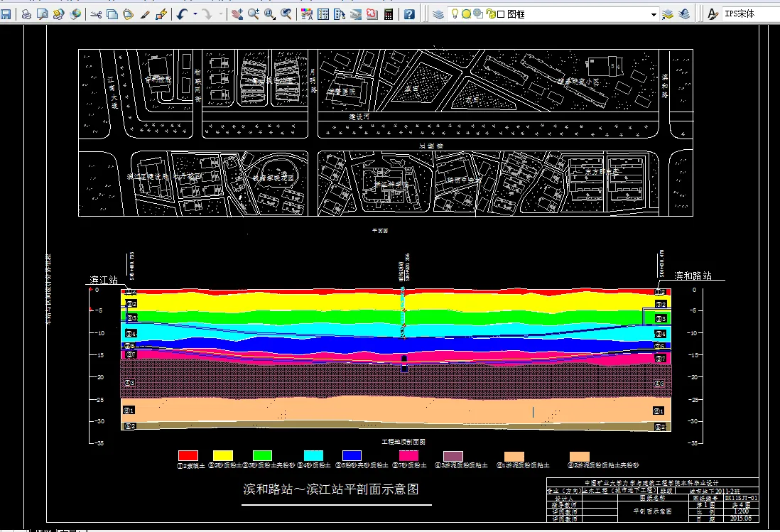This screenshot has width=780, height=532.
Task: Open the Undo history dropdown arrow
Action: point(195,14)
